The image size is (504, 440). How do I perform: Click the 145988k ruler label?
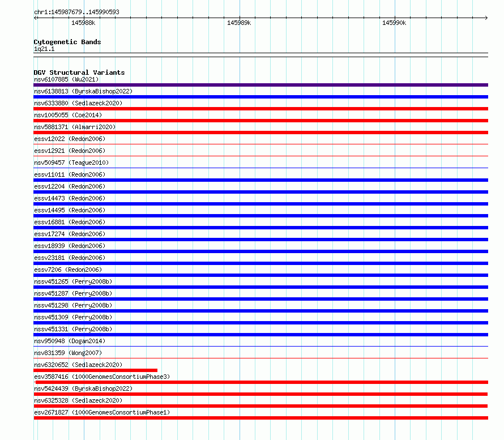[x=83, y=23]
